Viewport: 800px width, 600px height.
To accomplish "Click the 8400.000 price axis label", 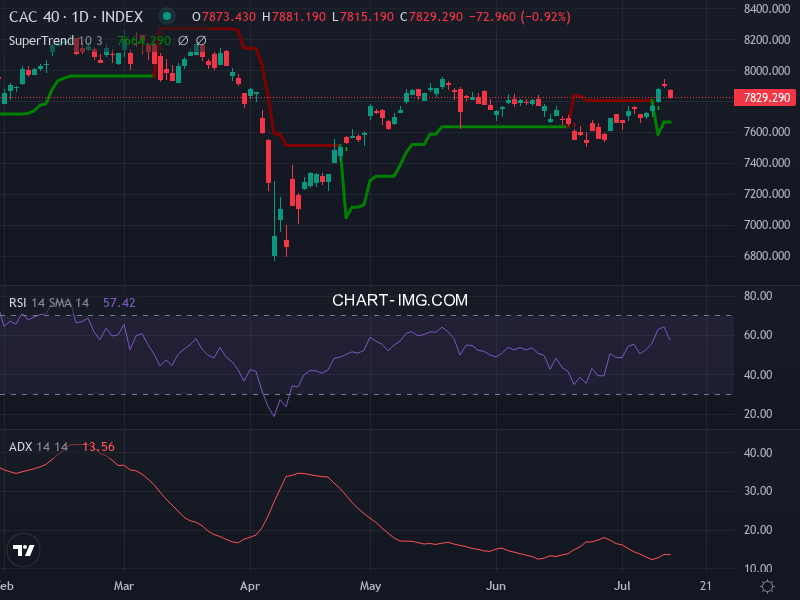I will click(767, 9).
